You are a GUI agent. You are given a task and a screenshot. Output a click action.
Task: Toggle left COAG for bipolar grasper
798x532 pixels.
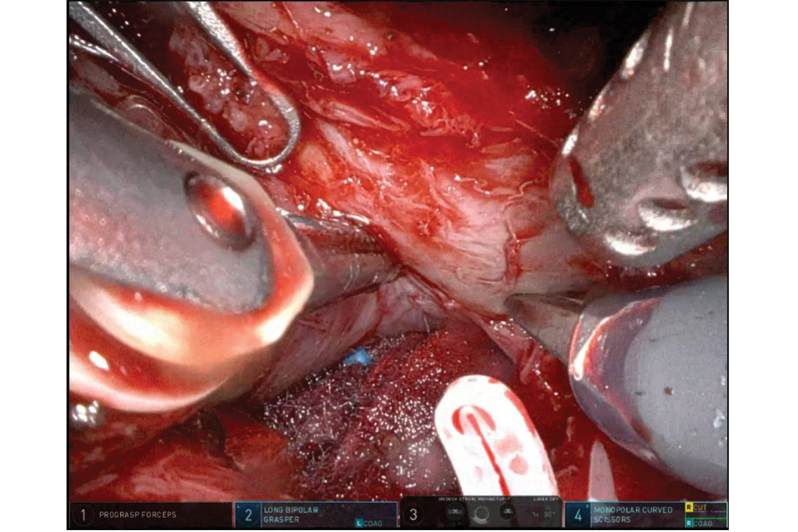point(372,523)
